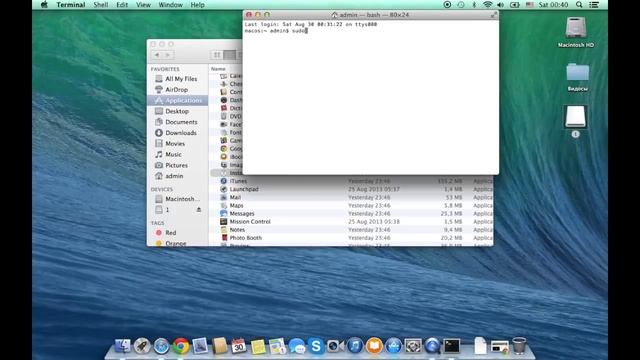Select Movies in Finder sidebar

(x=178, y=144)
